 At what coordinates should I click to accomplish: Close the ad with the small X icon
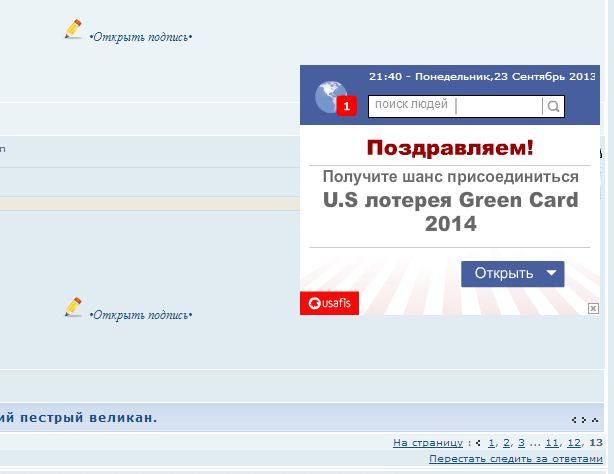coord(593,308)
